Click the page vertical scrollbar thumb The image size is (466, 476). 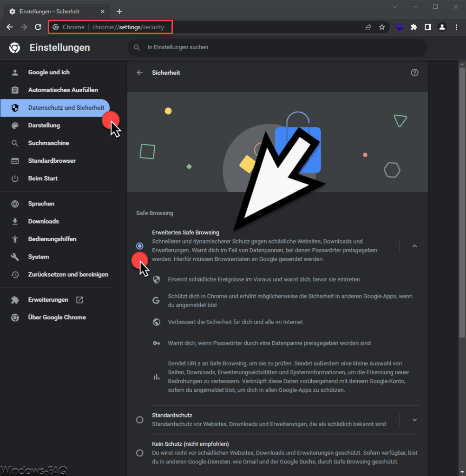coord(462,202)
